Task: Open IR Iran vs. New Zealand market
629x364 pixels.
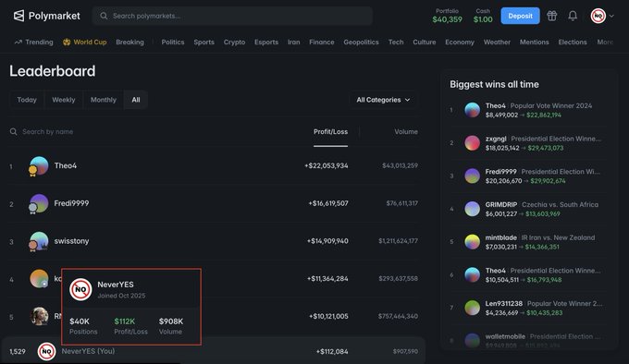Action: [x=558, y=237]
